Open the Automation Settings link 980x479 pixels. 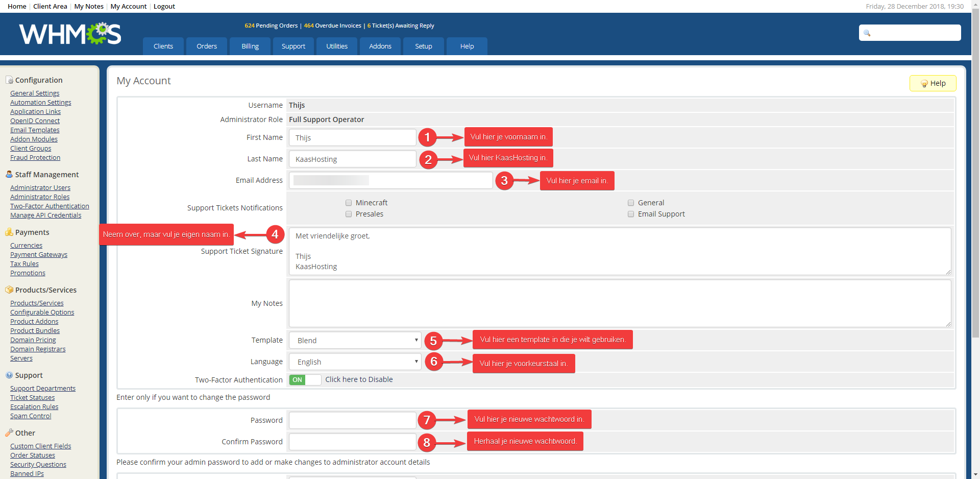(x=41, y=103)
